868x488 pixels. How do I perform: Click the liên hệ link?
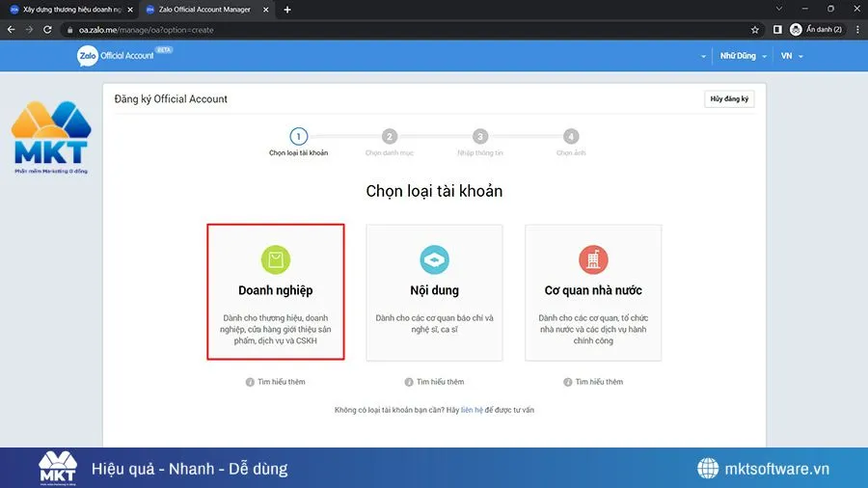472,410
